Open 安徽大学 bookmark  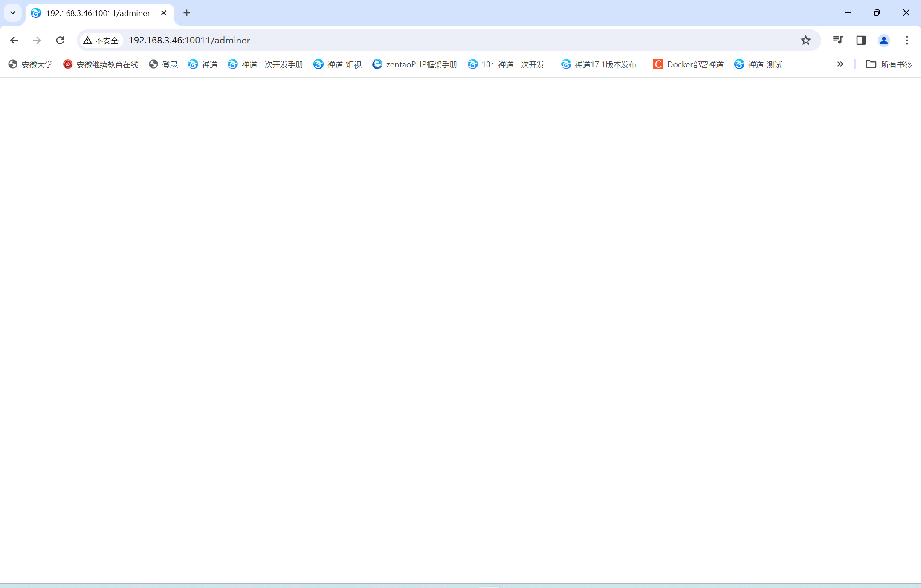coord(30,64)
